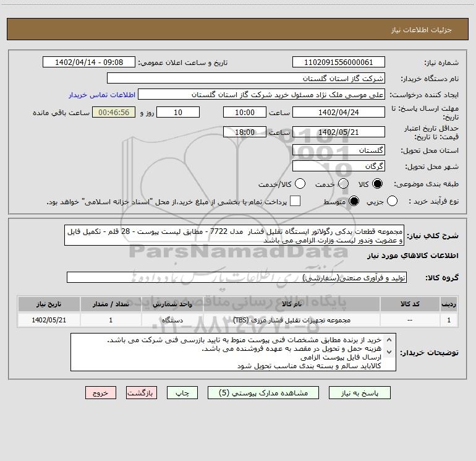This screenshot has width=476, height=461.
Task: Select the خدمت radio button
Action: (x=343, y=184)
